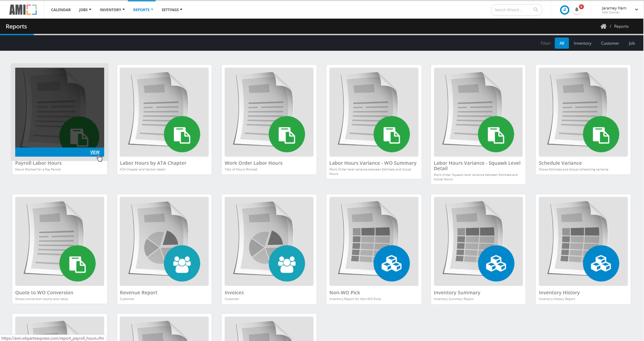
Task: Open Labor Hours Variance - WO Summary title
Action: (373, 163)
